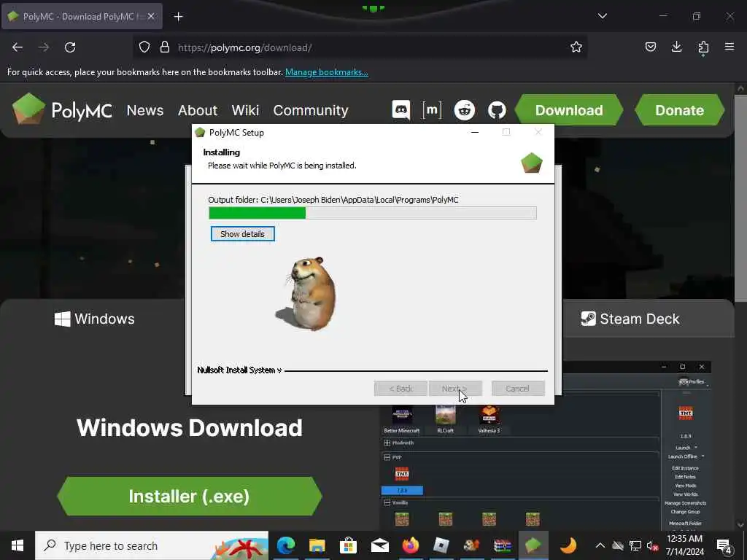Open network status tray icon
This screenshot has width=747, height=560.
click(x=635, y=545)
